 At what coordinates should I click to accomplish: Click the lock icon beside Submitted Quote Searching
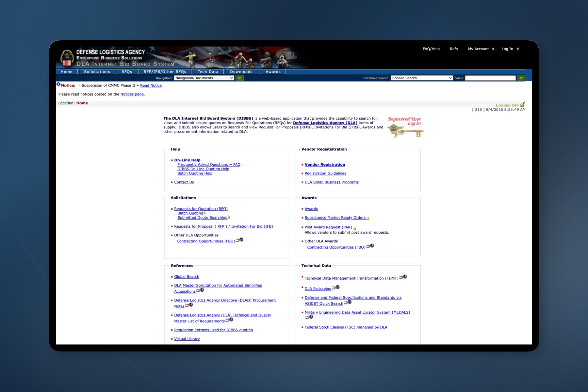pos(229,217)
